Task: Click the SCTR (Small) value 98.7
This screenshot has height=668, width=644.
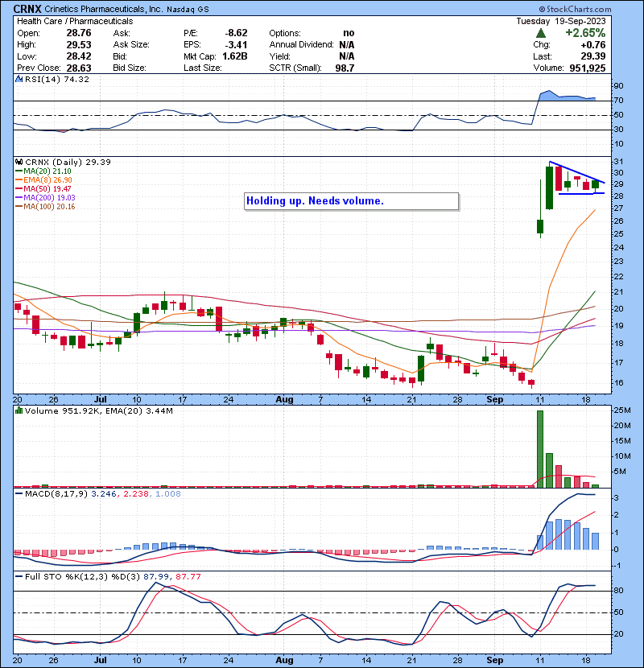Action: [345, 68]
